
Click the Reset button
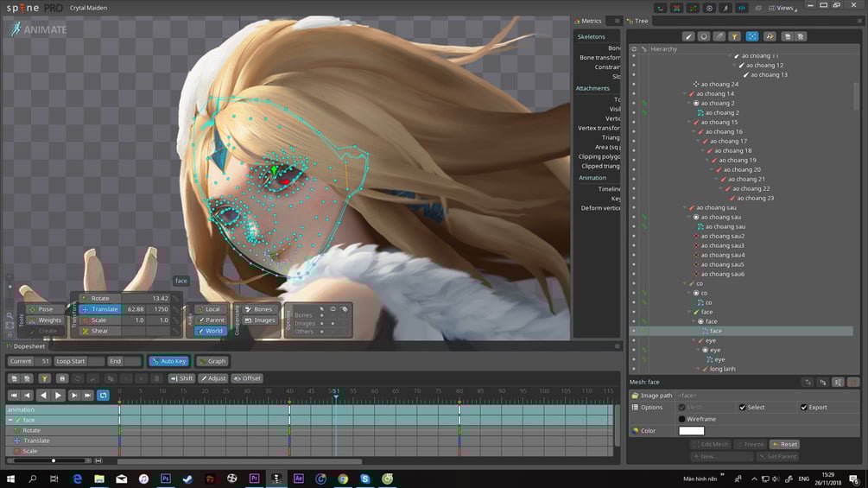pos(785,444)
